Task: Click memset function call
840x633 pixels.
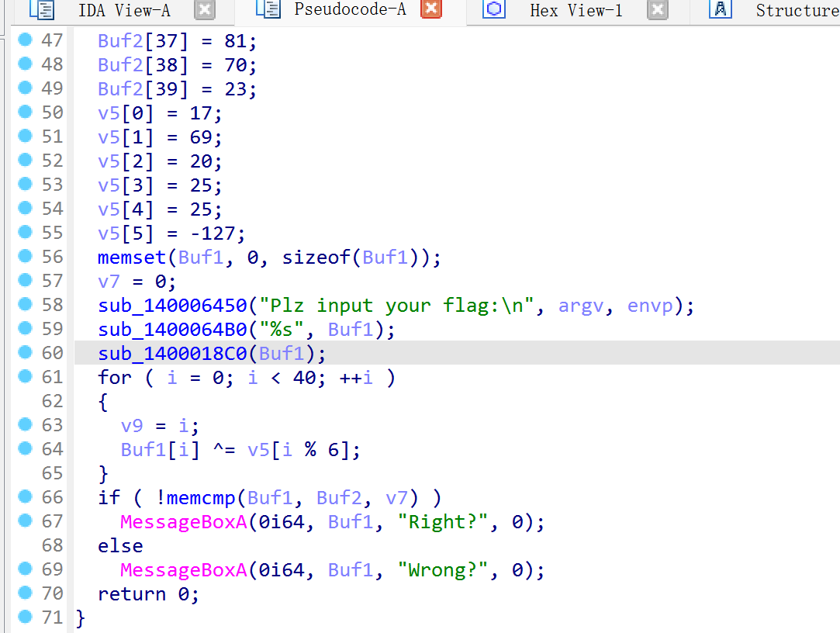Action: [x=132, y=258]
